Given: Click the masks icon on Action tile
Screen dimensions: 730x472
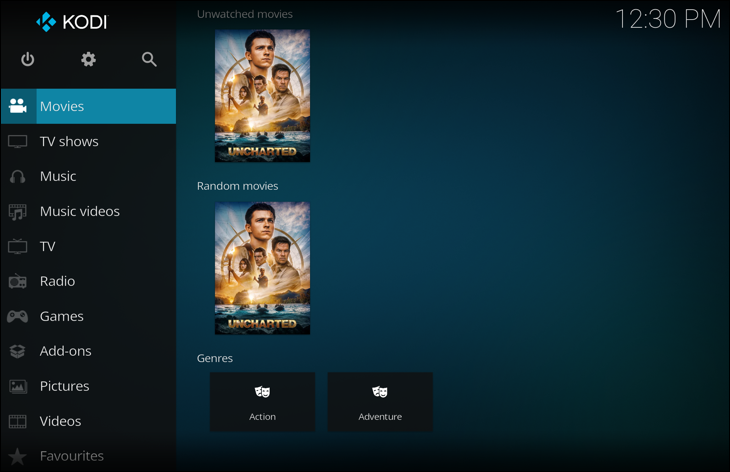Looking at the screenshot, I should click(x=263, y=392).
